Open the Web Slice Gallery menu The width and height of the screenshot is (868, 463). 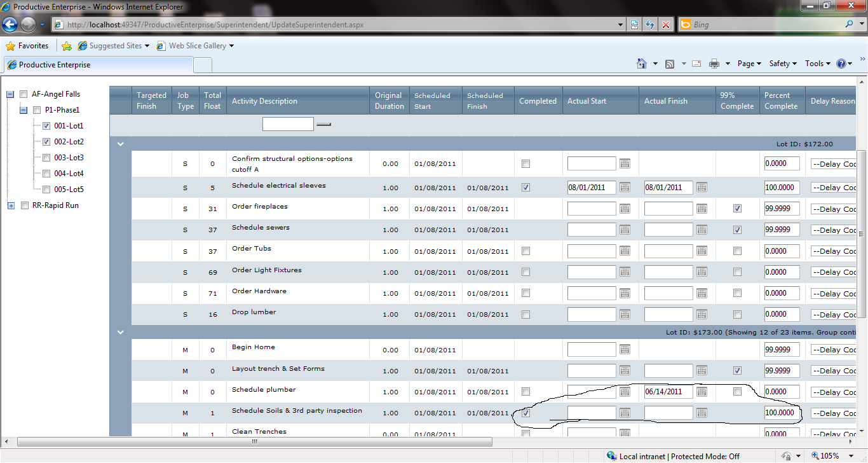[195, 46]
